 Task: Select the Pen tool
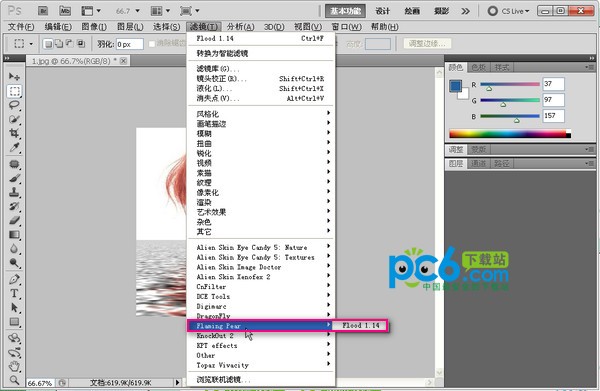(x=15, y=279)
